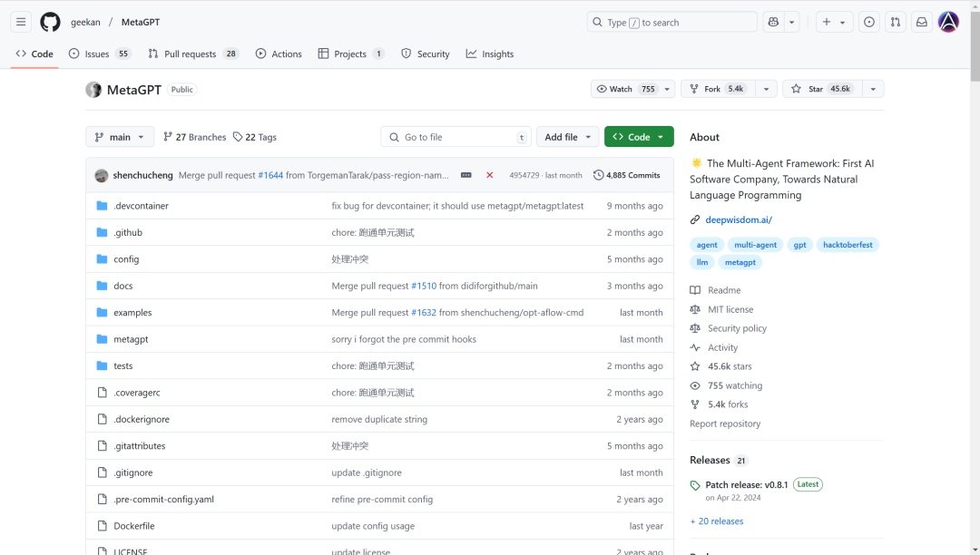The image size is (980, 555).
Task: Open the .devcontainer folder
Action: pyautogui.click(x=142, y=206)
